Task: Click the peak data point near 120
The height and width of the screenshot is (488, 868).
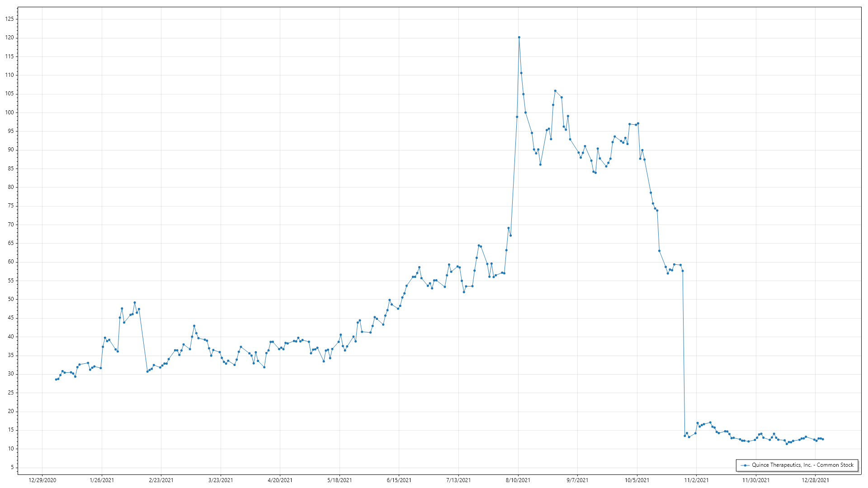Action: [x=519, y=38]
